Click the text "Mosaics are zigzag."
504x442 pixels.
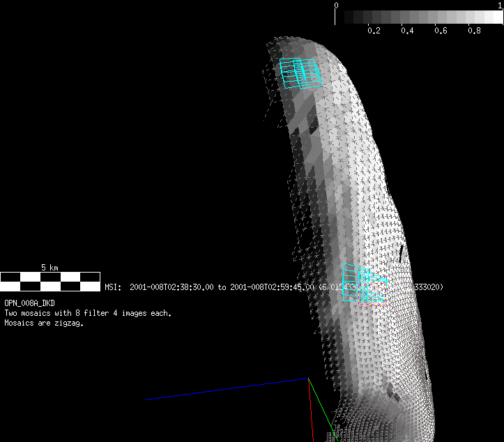tap(44, 323)
